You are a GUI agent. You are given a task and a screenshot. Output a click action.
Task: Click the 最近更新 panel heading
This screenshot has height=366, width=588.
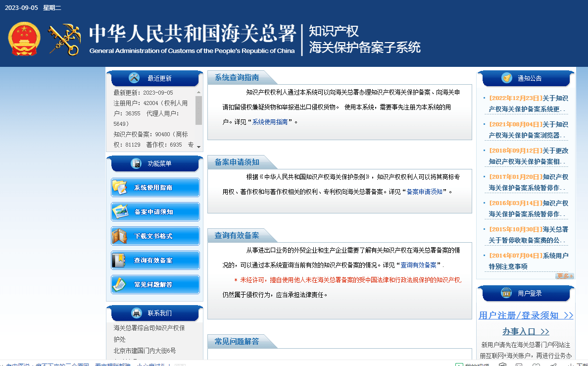(x=159, y=78)
